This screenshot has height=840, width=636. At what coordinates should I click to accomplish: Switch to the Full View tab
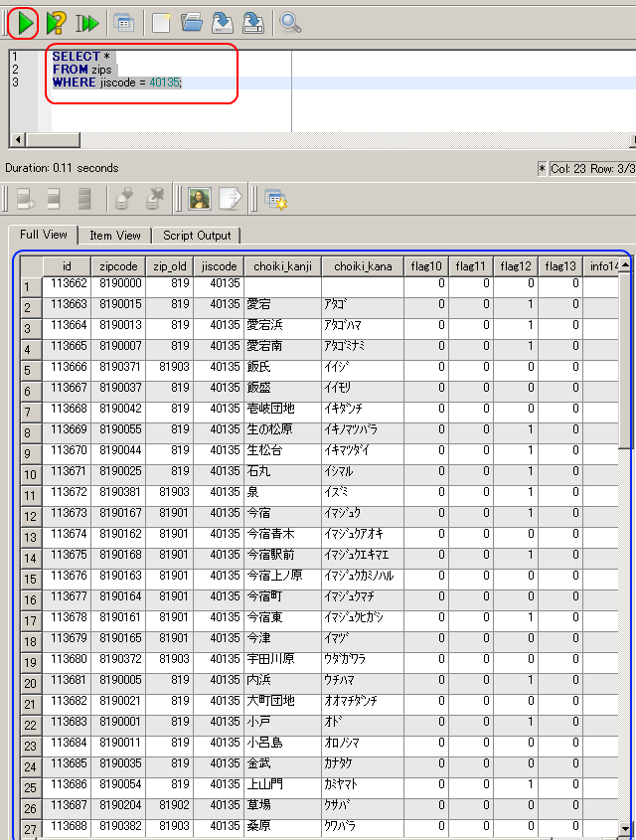44,235
